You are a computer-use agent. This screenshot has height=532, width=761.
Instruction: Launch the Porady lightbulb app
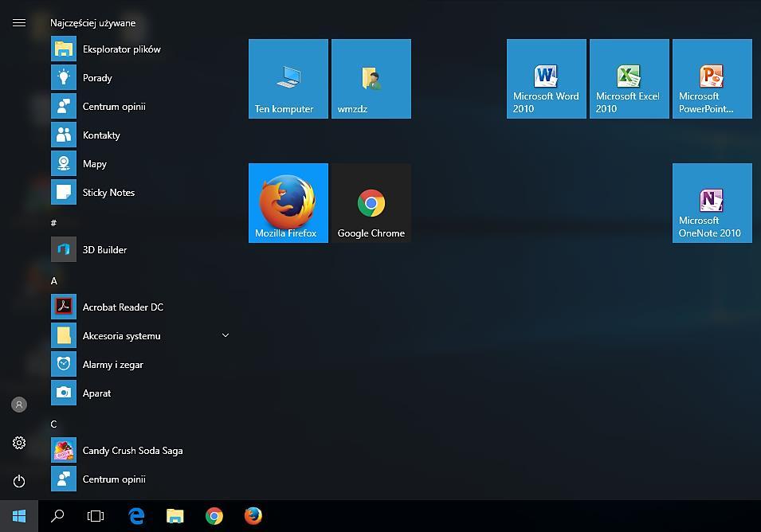[x=141, y=77]
